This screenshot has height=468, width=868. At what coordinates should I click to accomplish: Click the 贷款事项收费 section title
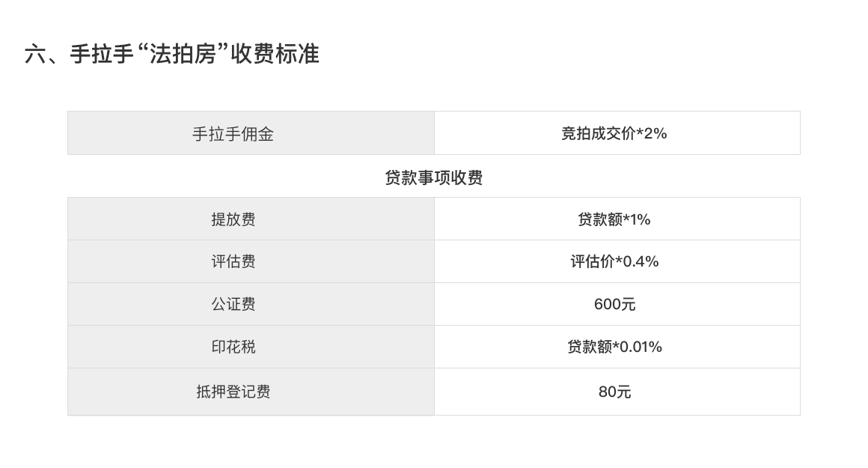click(433, 177)
